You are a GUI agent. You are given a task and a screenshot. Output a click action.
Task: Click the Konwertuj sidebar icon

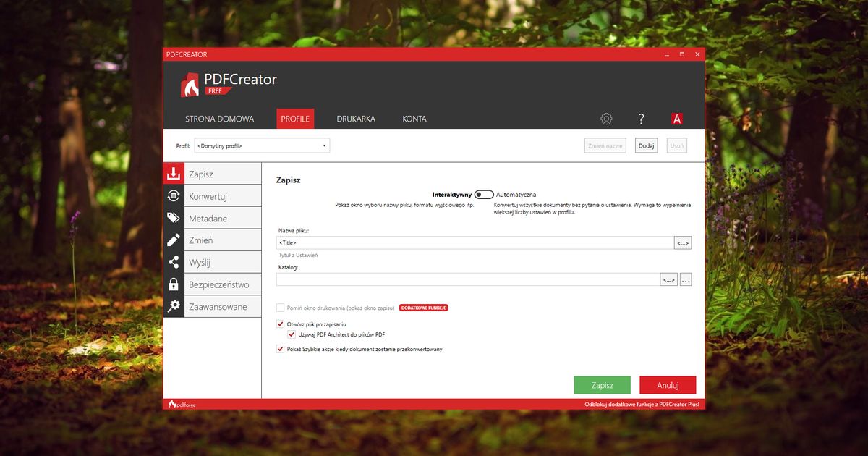pyautogui.click(x=174, y=196)
